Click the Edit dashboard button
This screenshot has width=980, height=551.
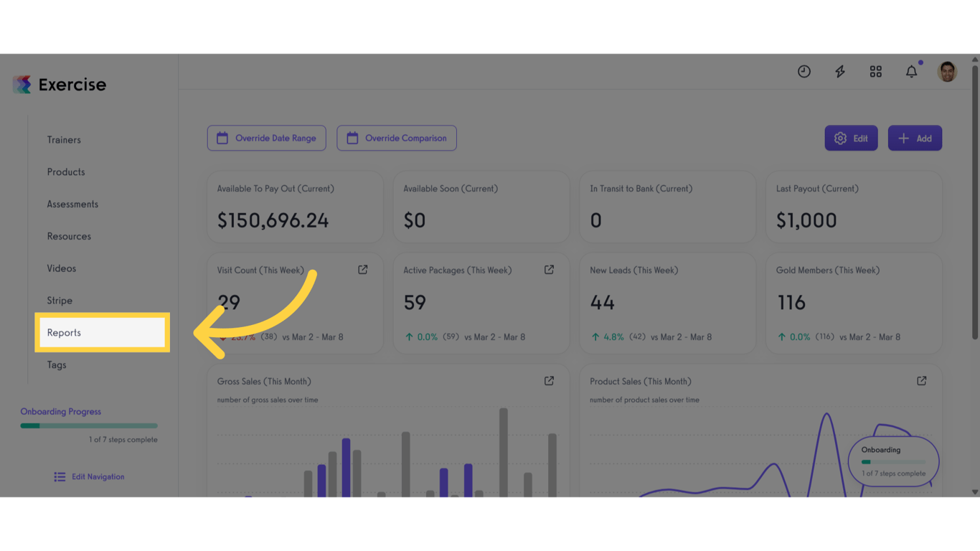(x=851, y=138)
